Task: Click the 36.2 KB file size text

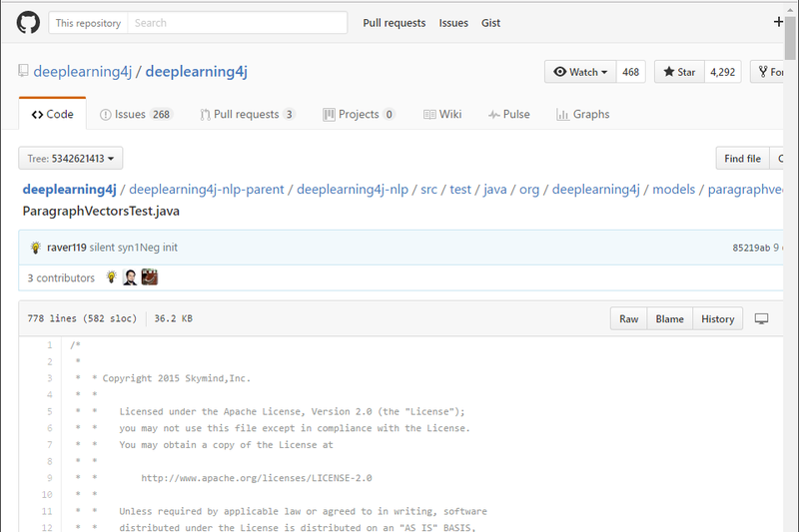Action: click(173, 318)
